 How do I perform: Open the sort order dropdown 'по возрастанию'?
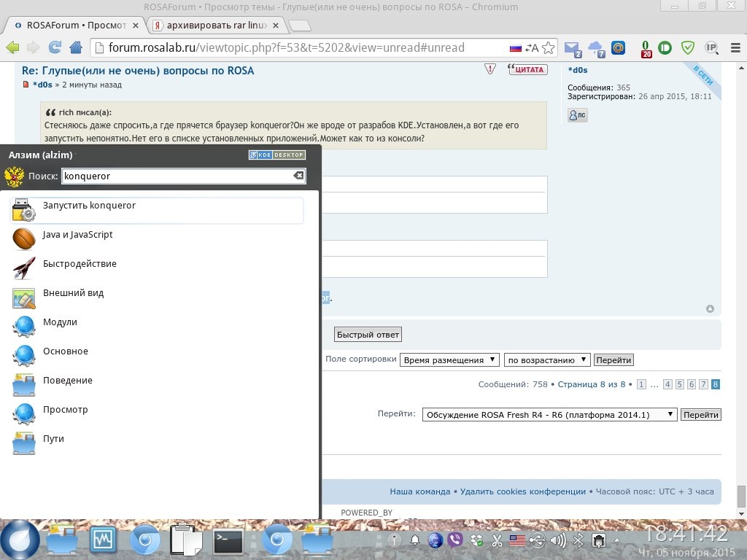coord(547,360)
